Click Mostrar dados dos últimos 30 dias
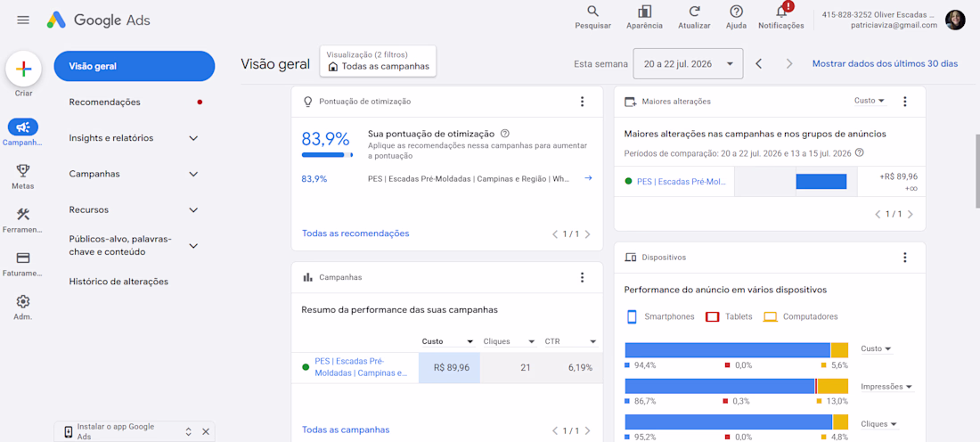The height and width of the screenshot is (442, 980). tap(885, 64)
